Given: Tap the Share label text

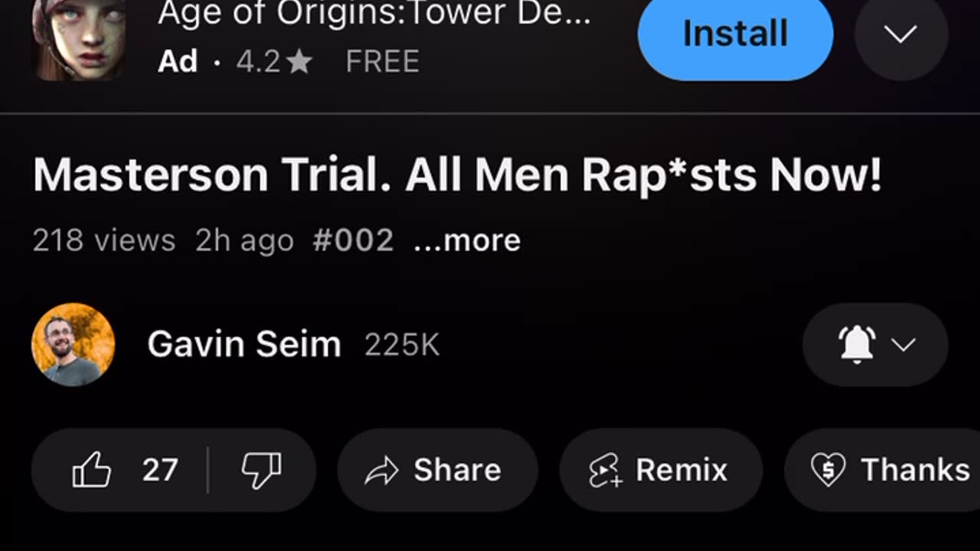Looking at the screenshot, I should pos(457,470).
